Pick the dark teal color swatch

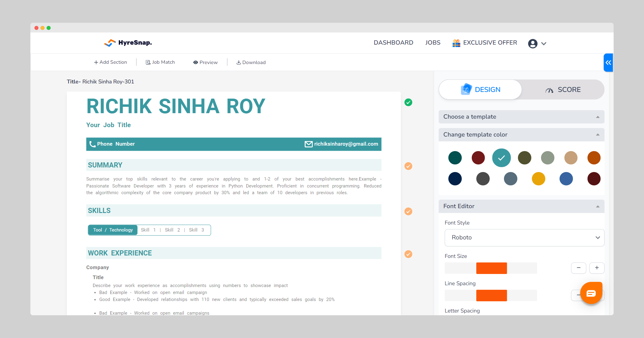pyautogui.click(x=455, y=158)
